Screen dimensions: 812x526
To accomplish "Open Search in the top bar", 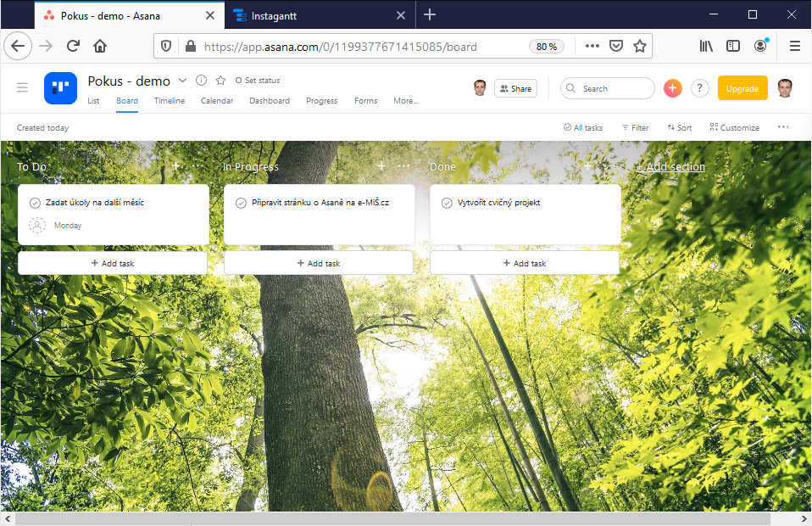I will [607, 88].
